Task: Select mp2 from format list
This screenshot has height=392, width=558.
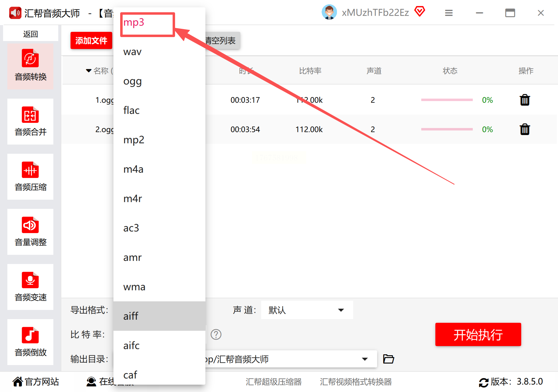Action: 159,140
